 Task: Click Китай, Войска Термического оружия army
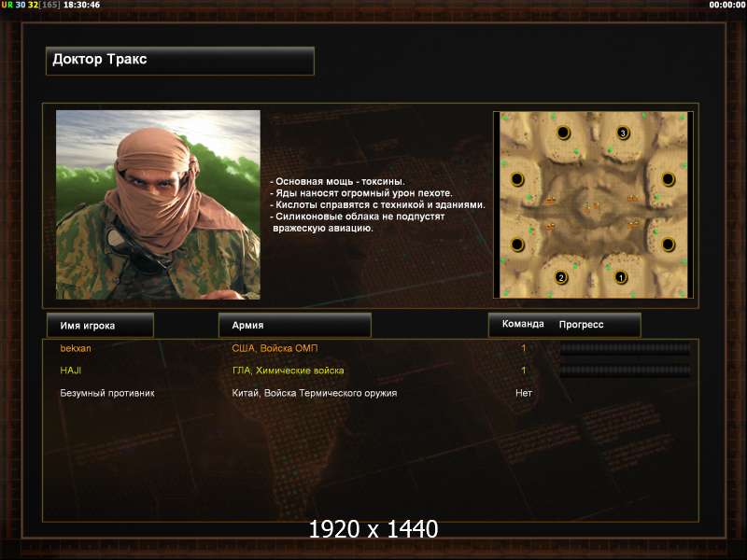(x=315, y=393)
